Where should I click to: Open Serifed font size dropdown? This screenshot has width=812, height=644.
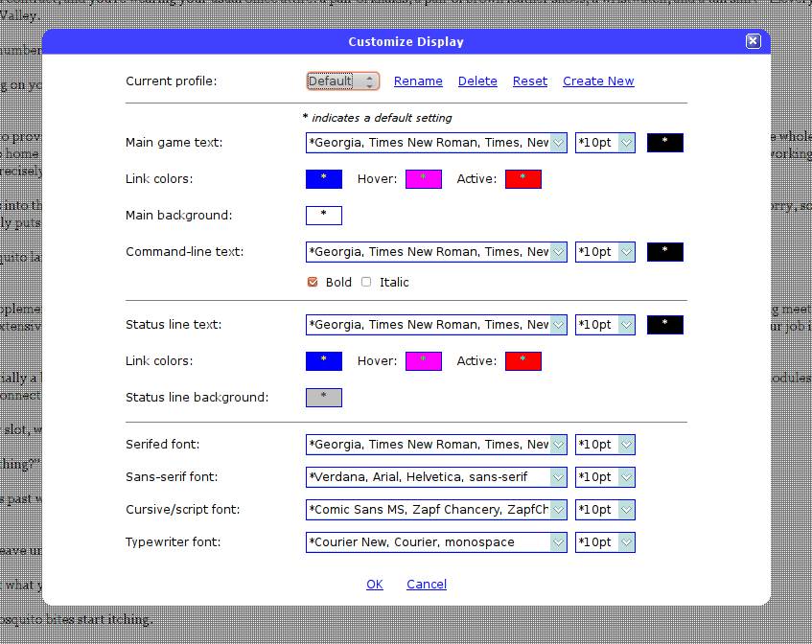pyautogui.click(x=605, y=445)
